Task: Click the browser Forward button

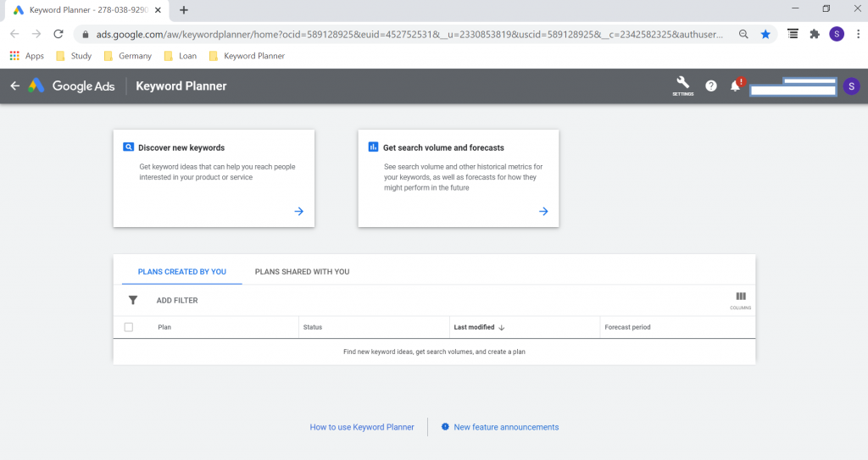Action: [36, 34]
